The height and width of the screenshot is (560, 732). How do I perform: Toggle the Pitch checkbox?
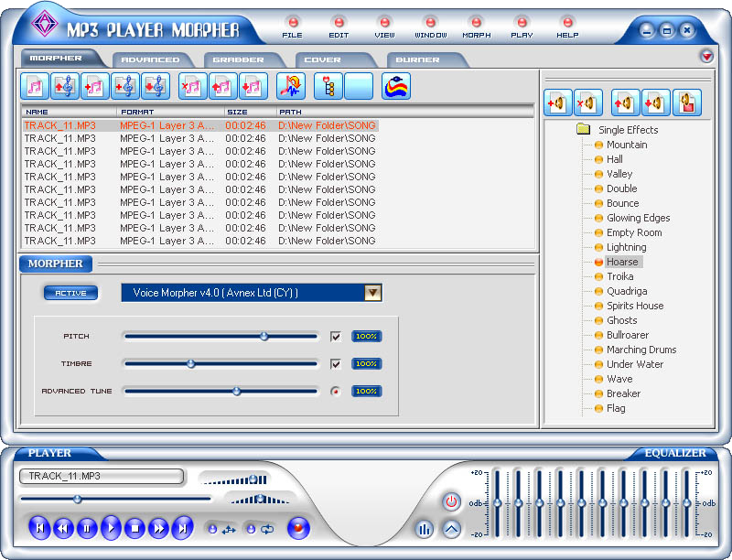pos(335,337)
